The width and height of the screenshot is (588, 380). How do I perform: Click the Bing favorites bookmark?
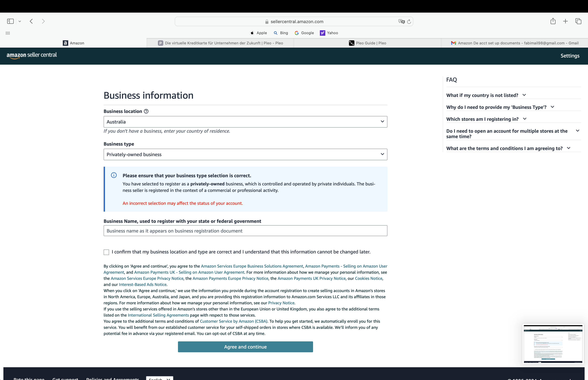point(281,33)
